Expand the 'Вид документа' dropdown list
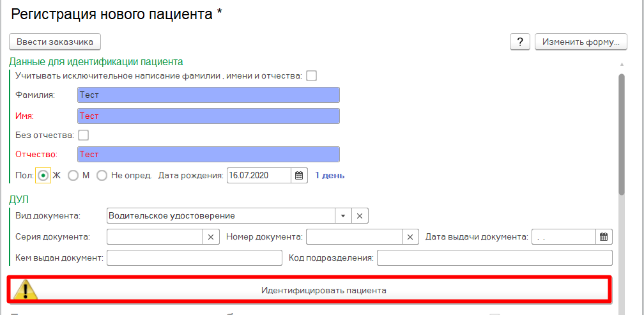Image resolution: width=644 pixels, height=315 pixels. click(x=343, y=216)
